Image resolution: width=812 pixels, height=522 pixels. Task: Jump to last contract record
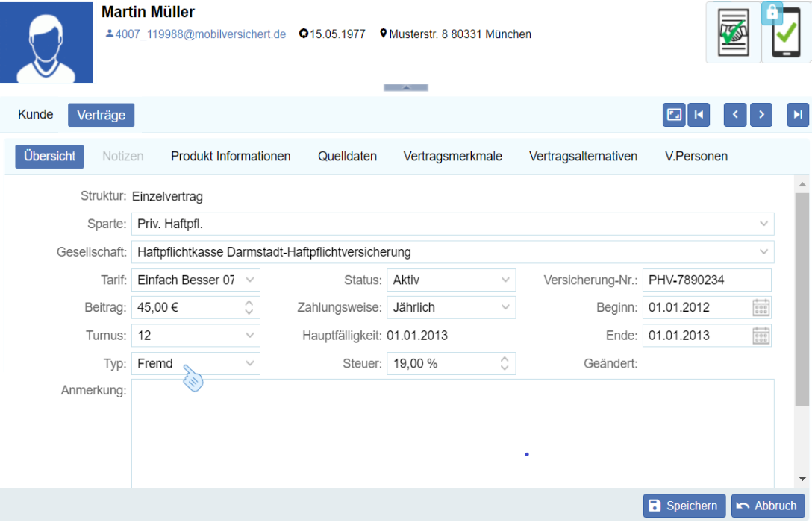point(798,115)
